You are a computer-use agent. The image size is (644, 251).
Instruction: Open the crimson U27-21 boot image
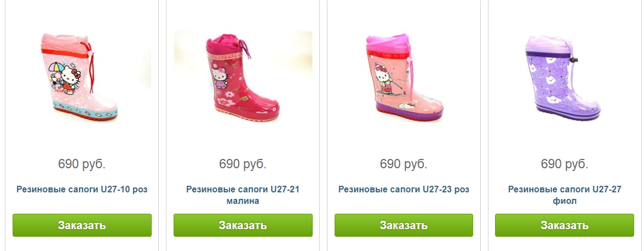click(243, 77)
